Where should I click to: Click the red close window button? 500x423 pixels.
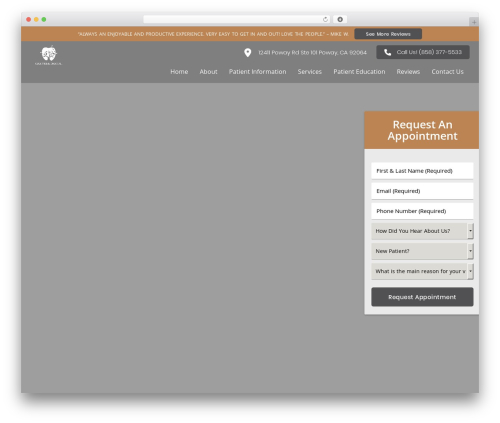point(29,19)
